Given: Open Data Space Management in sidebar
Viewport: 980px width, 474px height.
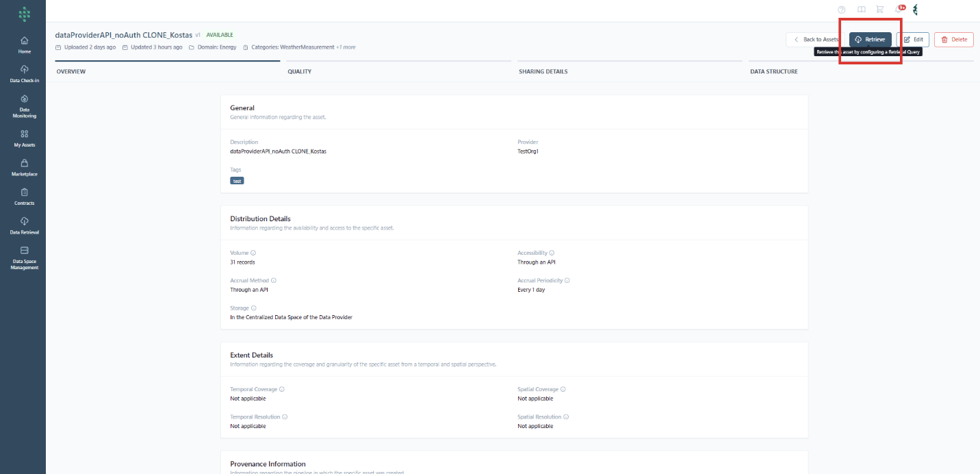Looking at the screenshot, I should point(25,258).
